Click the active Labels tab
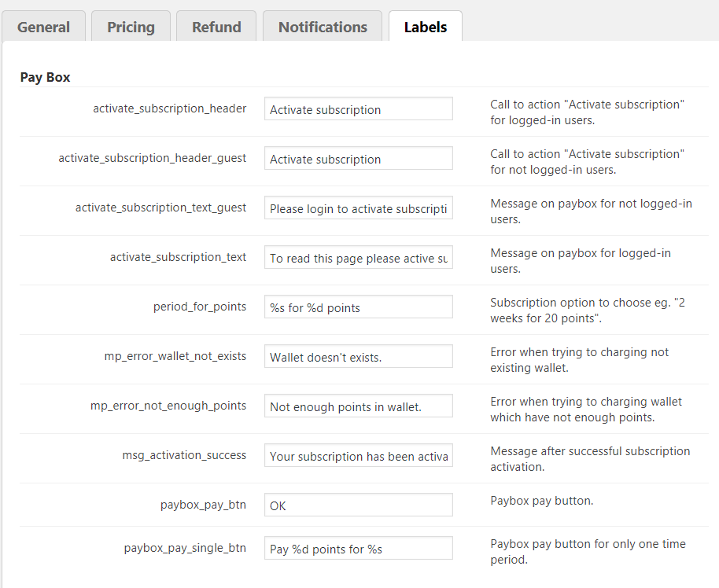Viewport: 719px width, 588px height. point(425,27)
